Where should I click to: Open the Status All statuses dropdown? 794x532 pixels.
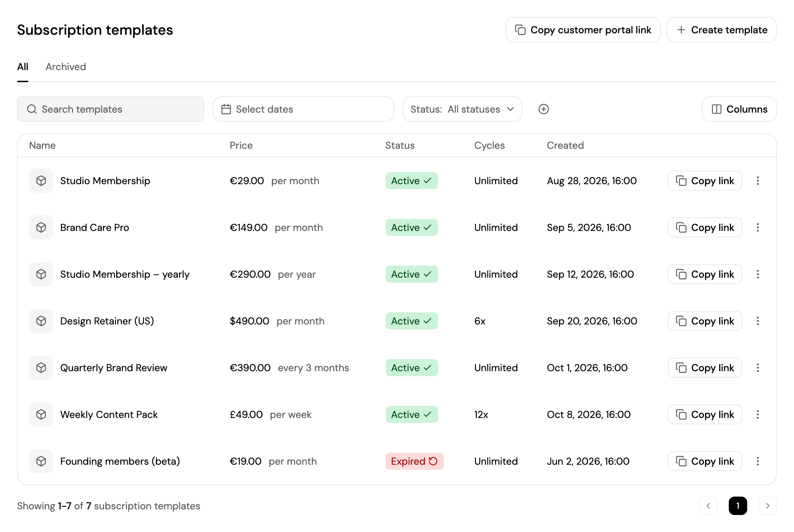click(462, 109)
